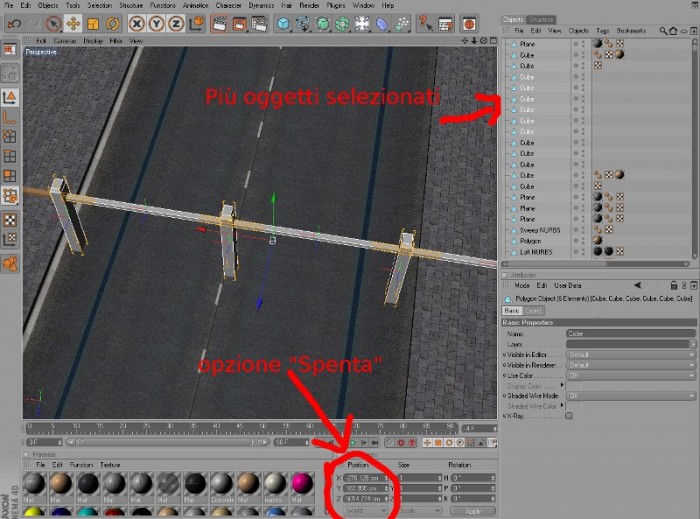700x519 pixels.
Task: Open the Cameras viewport menu
Action: tap(65, 41)
